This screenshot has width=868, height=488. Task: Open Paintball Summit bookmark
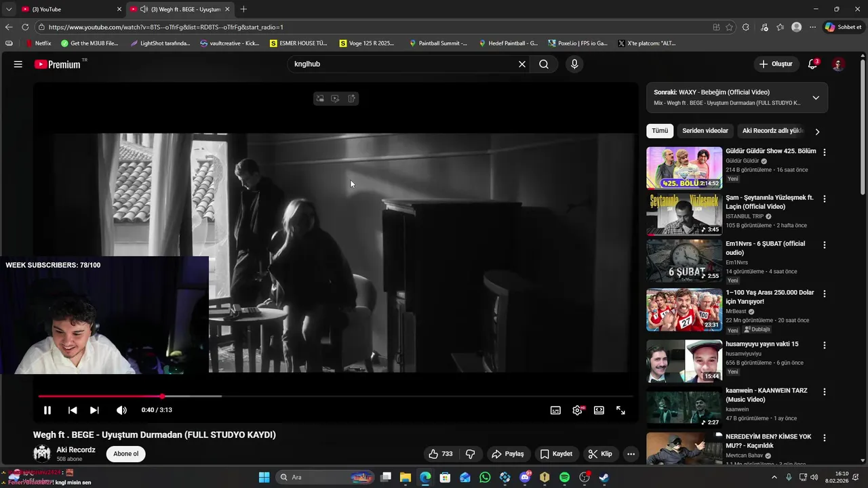tap(438, 43)
